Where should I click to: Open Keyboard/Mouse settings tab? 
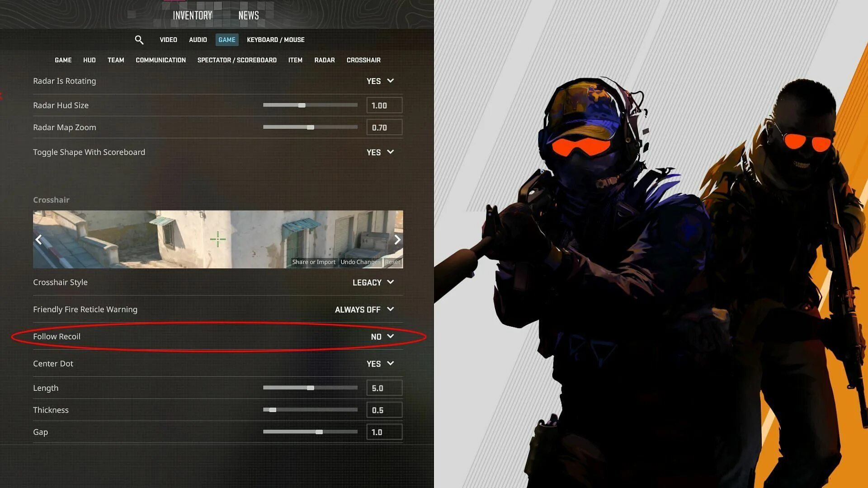275,39
